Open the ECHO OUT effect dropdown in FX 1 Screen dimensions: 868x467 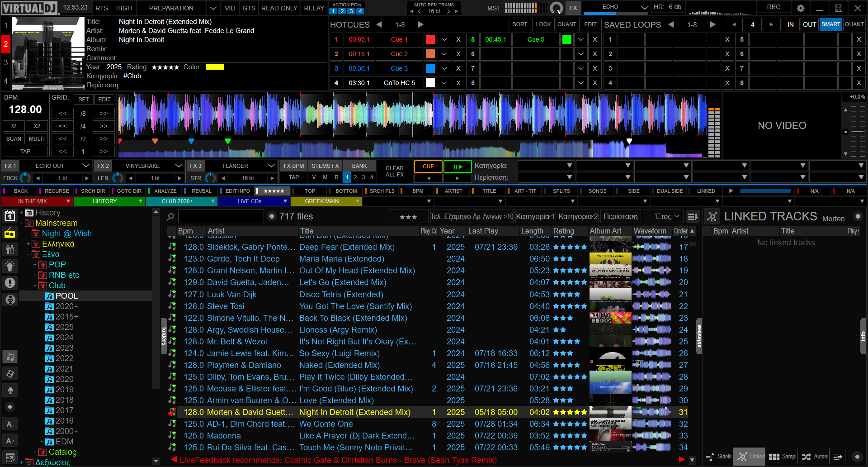tap(85, 166)
